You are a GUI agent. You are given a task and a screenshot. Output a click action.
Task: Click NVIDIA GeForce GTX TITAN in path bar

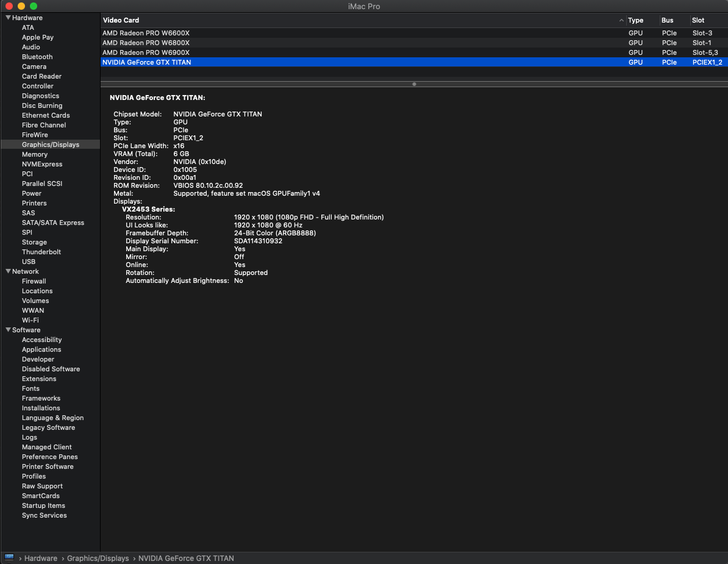(x=186, y=558)
